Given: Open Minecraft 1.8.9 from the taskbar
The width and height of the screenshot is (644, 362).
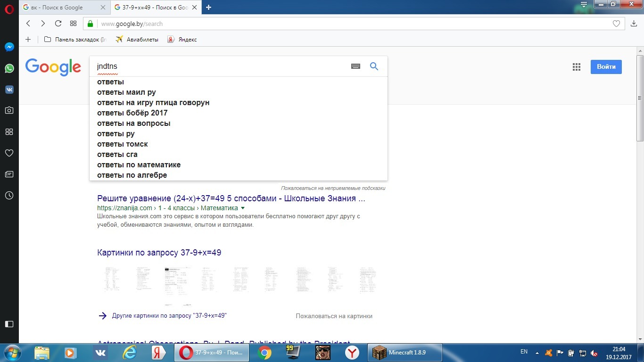Looking at the screenshot, I should 405,353.
